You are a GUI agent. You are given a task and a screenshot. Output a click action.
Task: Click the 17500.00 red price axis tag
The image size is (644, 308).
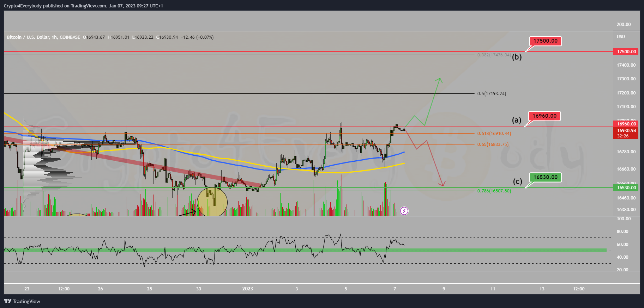626,51
